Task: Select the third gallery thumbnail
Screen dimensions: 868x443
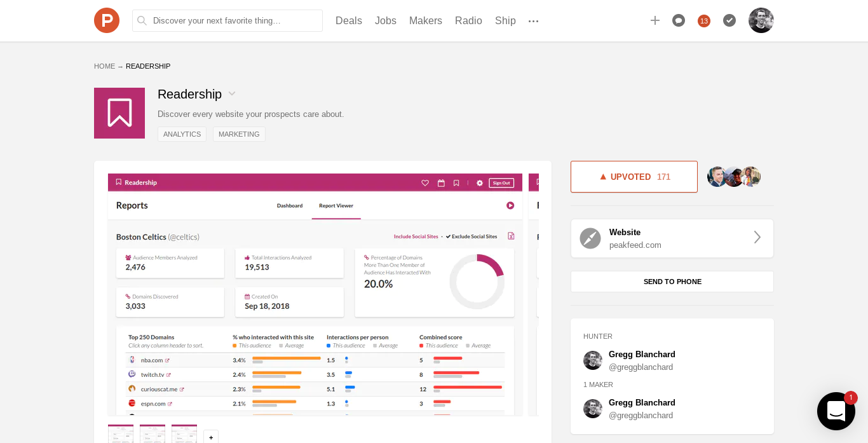Action: pyautogui.click(x=184, y=433)
